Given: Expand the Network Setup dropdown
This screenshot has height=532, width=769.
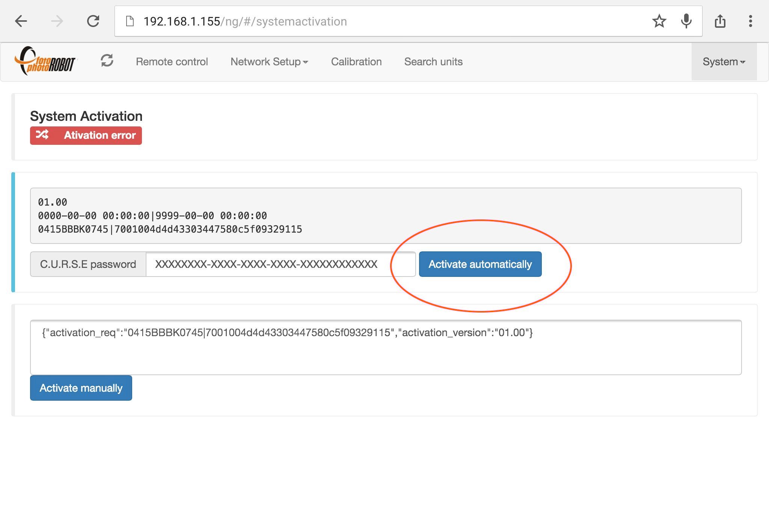Looking at the screenshot, I should [269, 62].
